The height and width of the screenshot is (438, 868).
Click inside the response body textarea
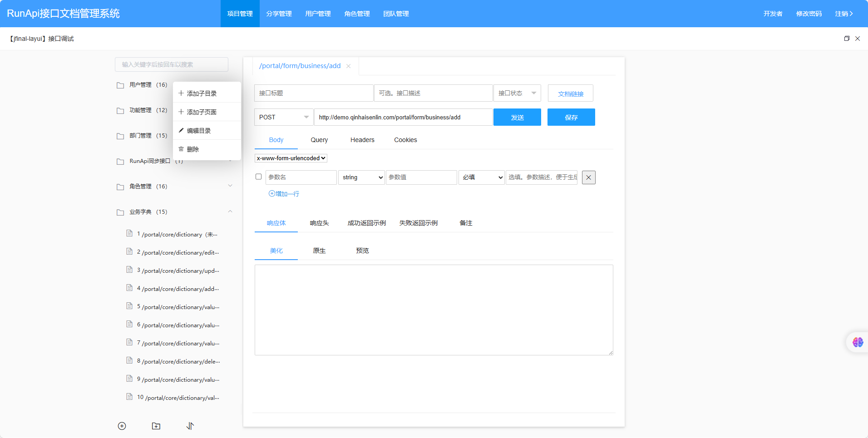(434, 310)
